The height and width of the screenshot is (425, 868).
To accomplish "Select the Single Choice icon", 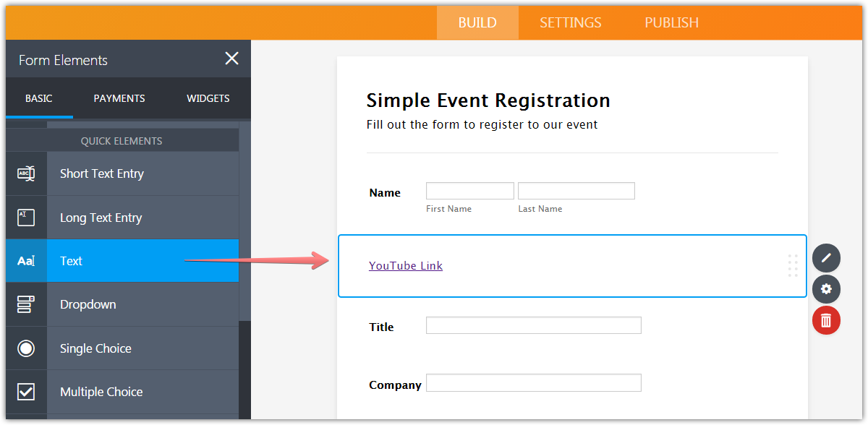I will [26, 348].
